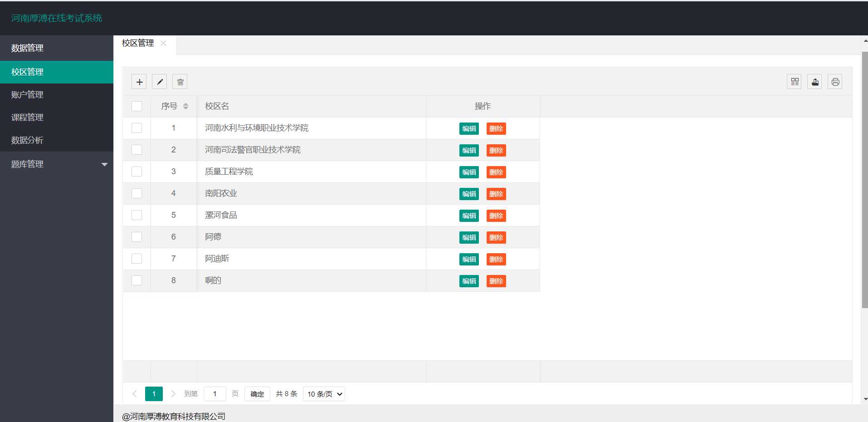This screenshot has height=422, width=868.
Task: Open 课程管理 in the sidebar
Action: click(x=57, y=118)
